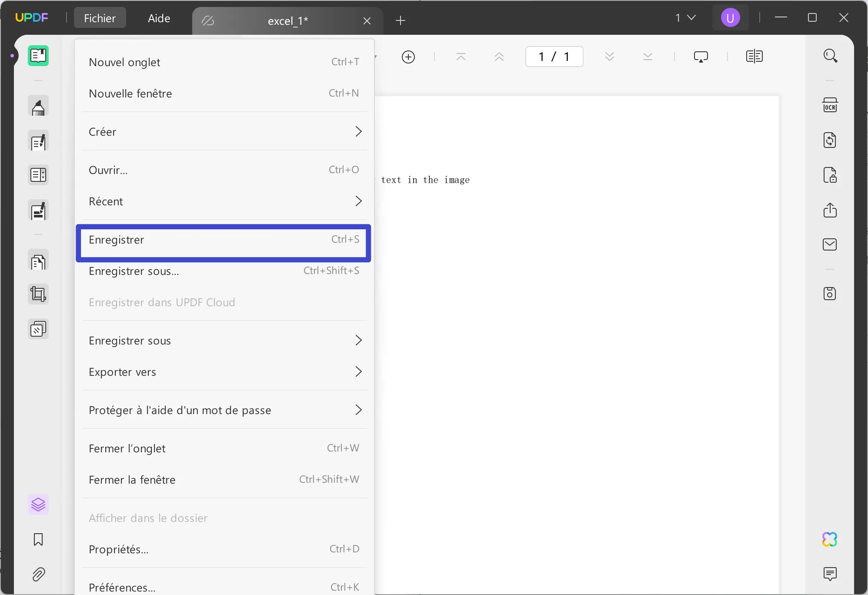Open the Edit PDF tool
868x595 pixels.
point(38,141)
